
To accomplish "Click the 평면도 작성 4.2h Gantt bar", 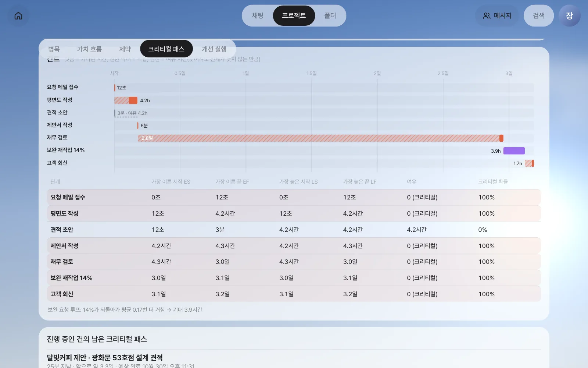I will pyautogui.click(x=126, y=100).
